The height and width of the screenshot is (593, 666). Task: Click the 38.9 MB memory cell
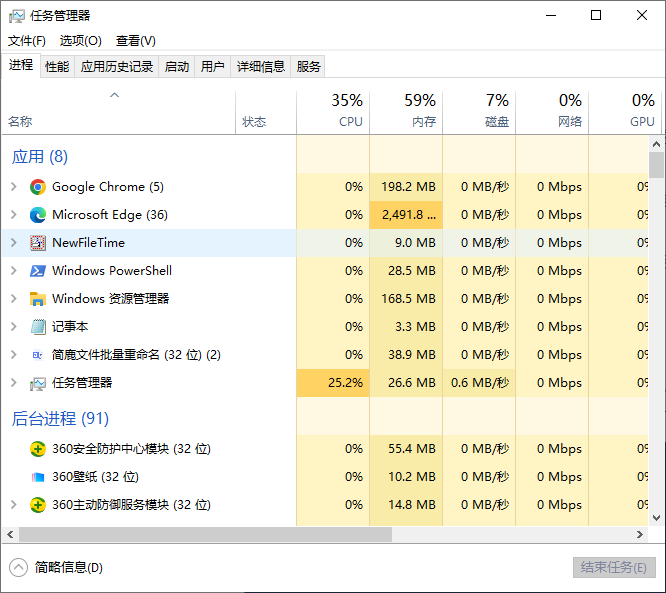click(406, 355)
